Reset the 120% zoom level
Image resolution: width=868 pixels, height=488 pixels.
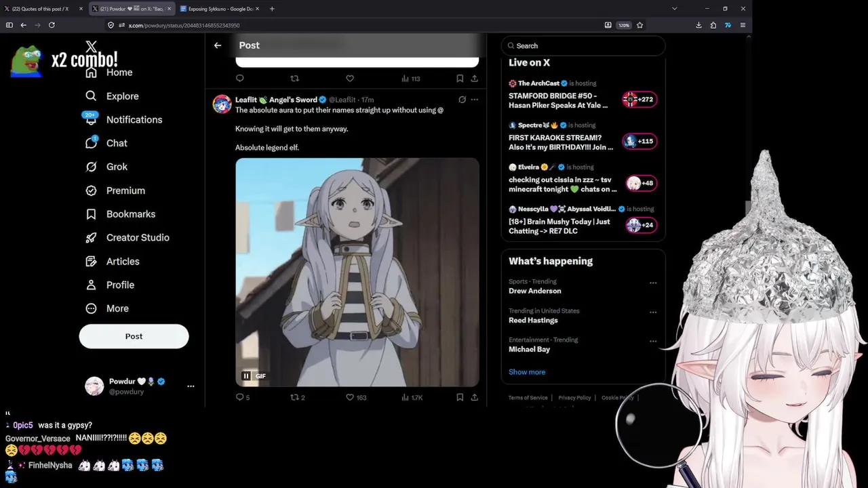[x=623, y=25]
